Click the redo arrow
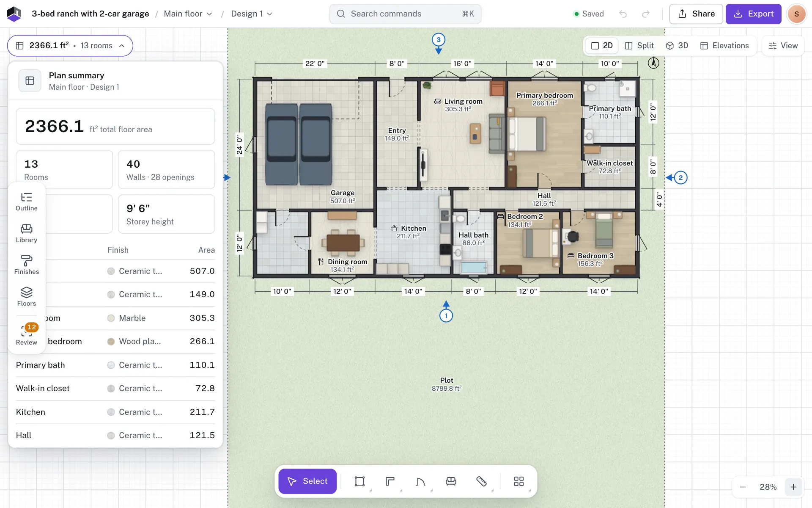Image resolution: width=812 pixels, height=508 pixels. 645,14
